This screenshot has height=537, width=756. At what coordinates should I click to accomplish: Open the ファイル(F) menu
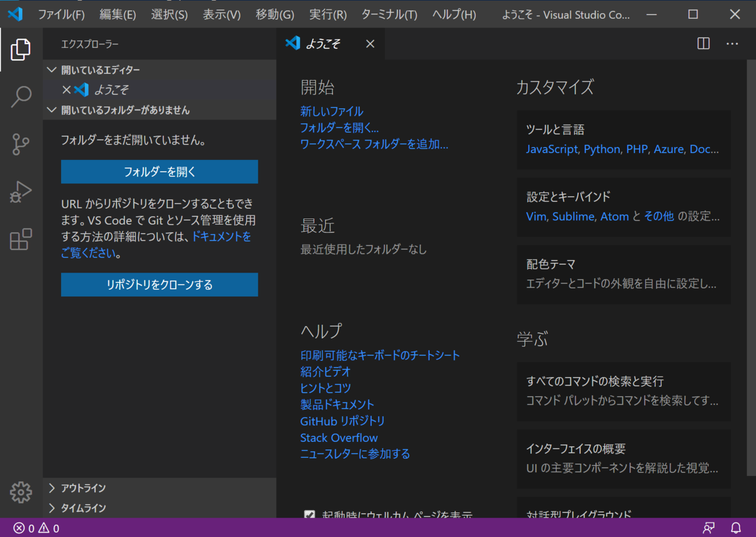61,14
